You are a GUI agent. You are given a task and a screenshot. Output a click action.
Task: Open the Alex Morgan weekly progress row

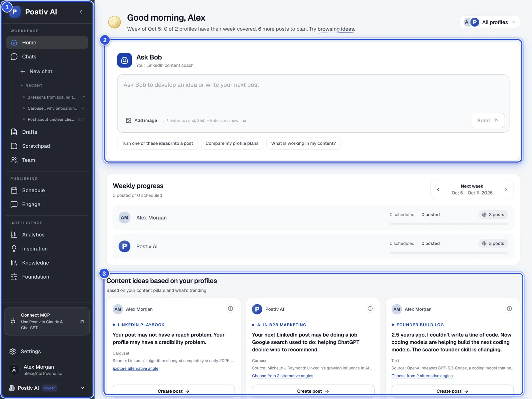[x=313, y=218]
